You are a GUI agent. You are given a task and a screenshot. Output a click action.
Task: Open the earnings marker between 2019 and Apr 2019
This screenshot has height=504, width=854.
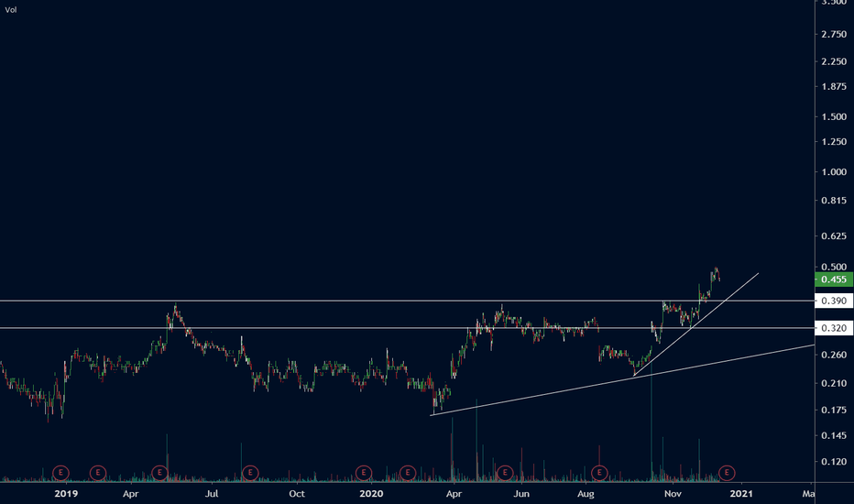(x=97, y=473)
